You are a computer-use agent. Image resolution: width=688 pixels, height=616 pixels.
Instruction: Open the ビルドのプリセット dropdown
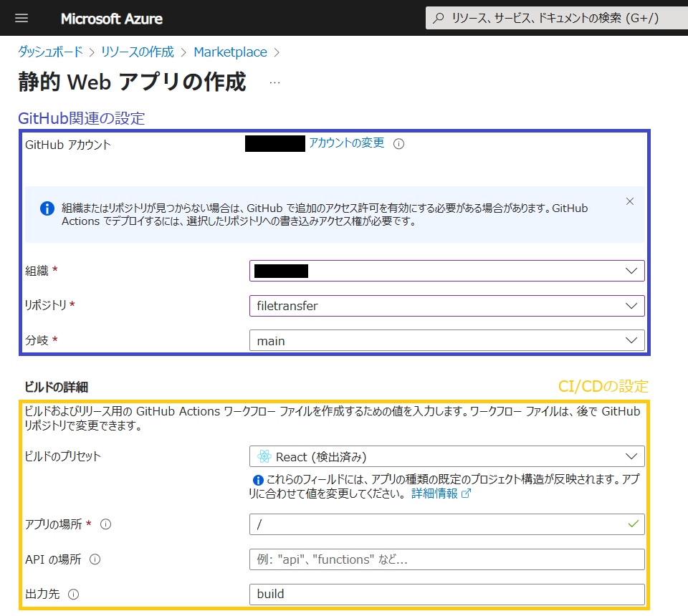[x=446, y=456]
